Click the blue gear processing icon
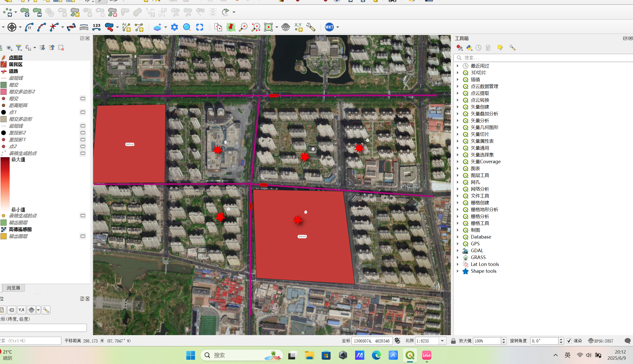 pyautogui.click(x=174, y=27)
